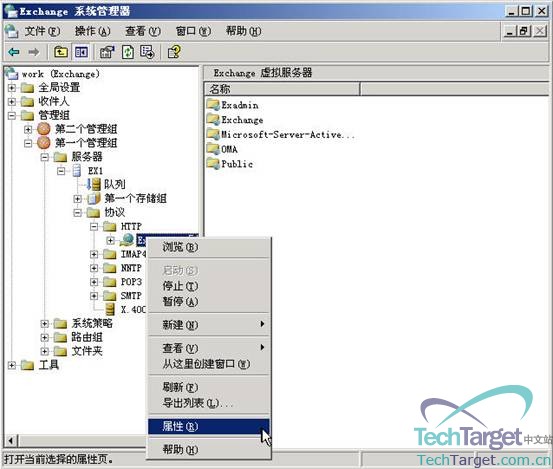The height and width of the screenshot is (469, 553).
Task: Collapse the 协议 node
Action: coord(78,213)
